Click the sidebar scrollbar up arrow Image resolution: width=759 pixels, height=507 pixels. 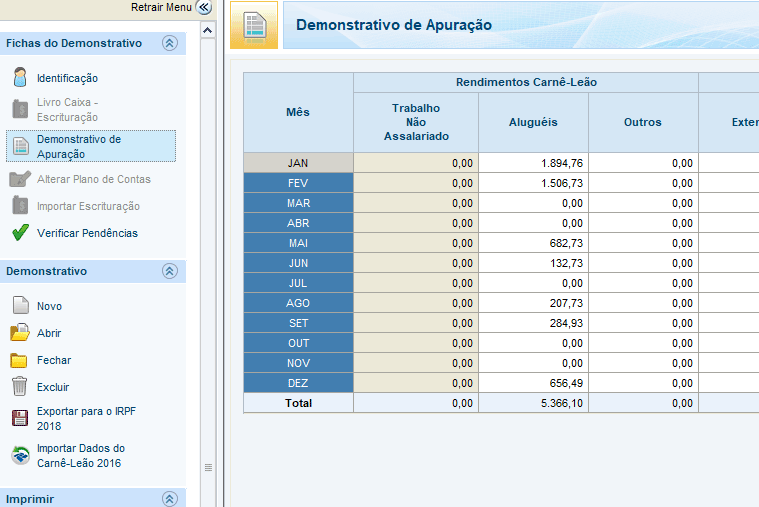[x=208, y=30]
